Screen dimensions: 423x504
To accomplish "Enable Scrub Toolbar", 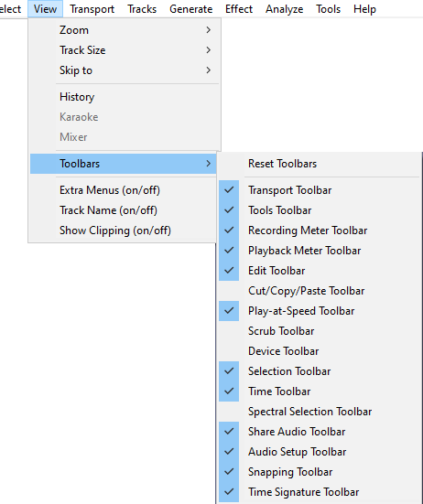I will pos(320,331).
